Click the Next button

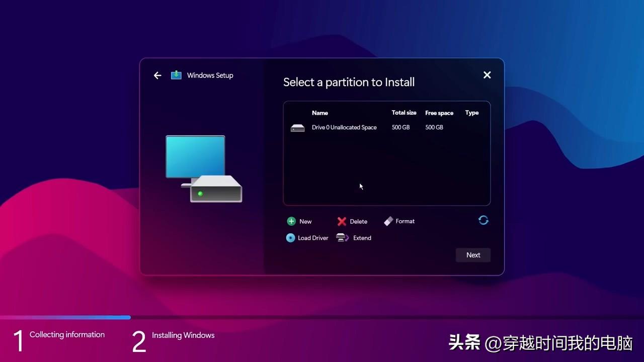[x=473, y=255]
